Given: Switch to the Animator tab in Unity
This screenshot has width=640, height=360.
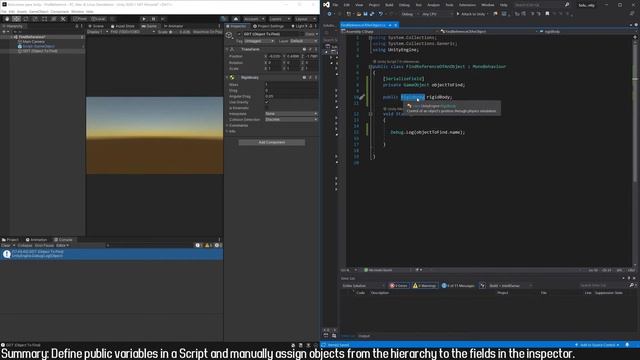Looking at the screenshot, I should tap(173, 26).
